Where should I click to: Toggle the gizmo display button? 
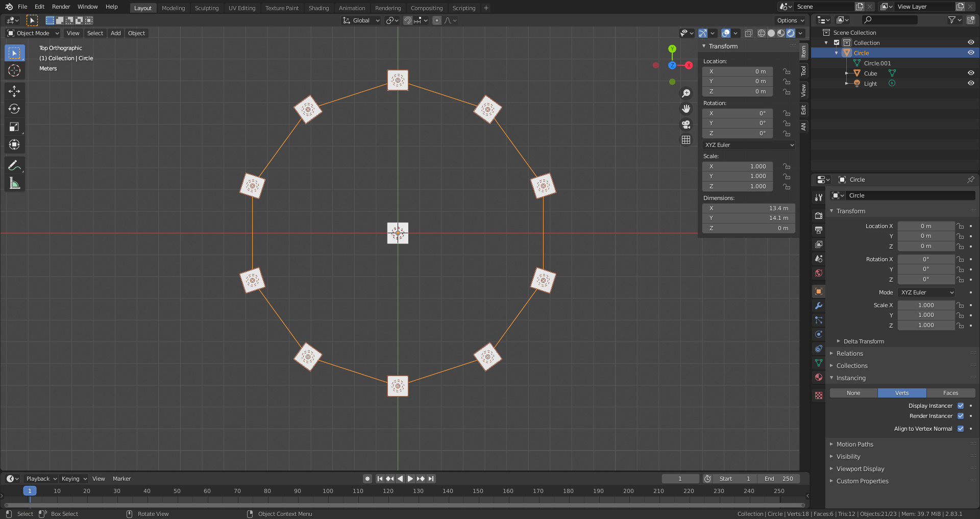pyautogui.click(x=703, y=33)
